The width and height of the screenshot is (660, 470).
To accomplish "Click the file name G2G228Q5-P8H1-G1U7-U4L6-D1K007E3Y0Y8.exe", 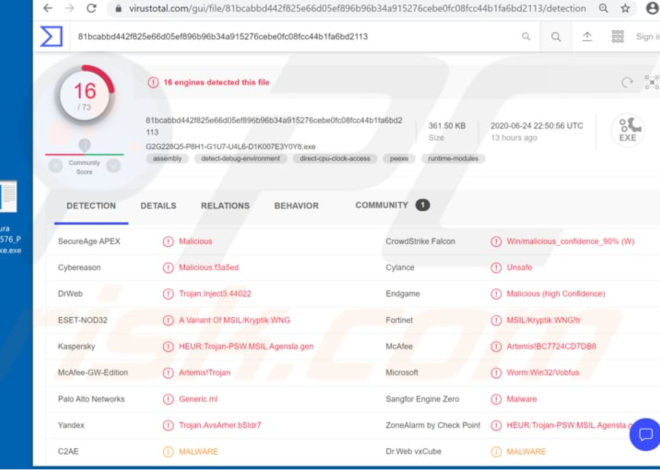I will pos(231,147).
